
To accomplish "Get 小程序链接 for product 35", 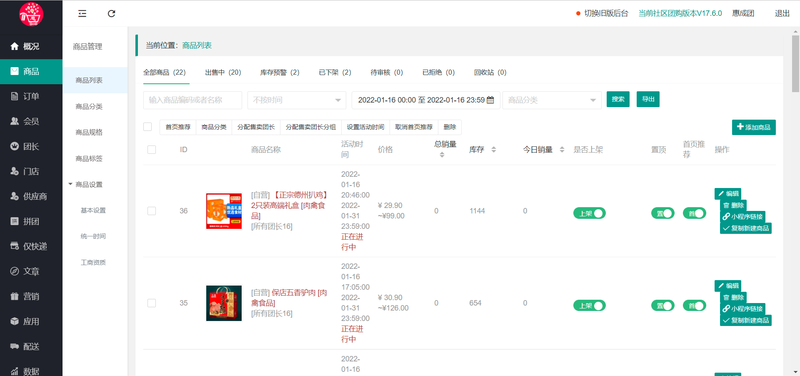I will click(742, 309).
